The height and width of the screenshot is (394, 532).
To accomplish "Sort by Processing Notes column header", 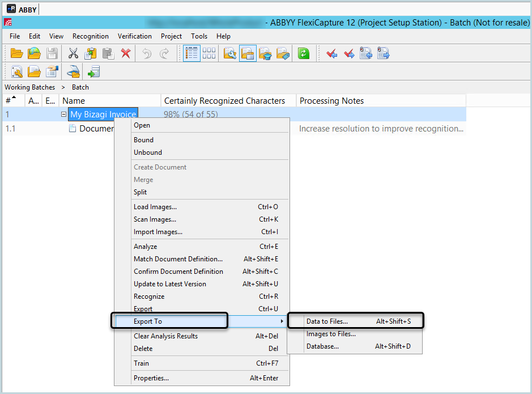I will pos(381,101).
